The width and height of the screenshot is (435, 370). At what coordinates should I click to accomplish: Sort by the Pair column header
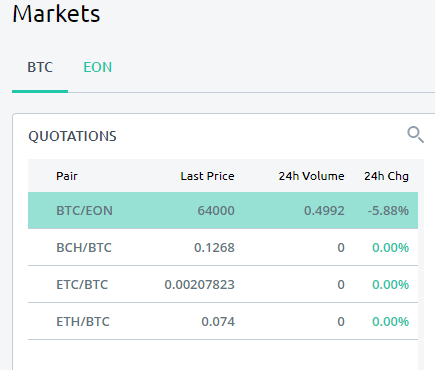click(67, 176)
